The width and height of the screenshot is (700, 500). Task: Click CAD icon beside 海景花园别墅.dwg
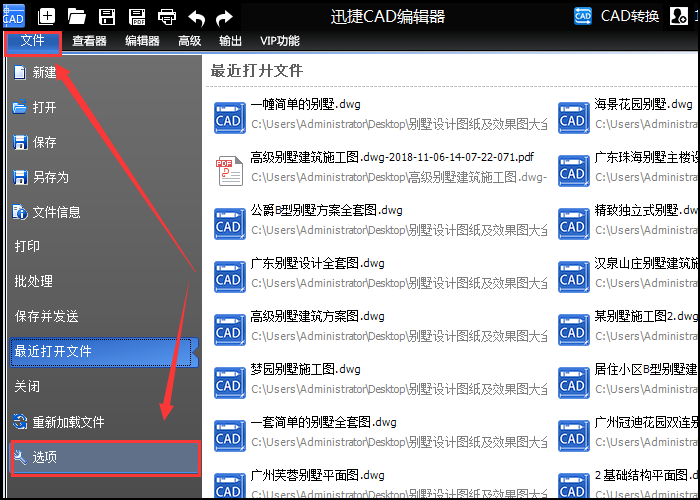click(574, 118)
